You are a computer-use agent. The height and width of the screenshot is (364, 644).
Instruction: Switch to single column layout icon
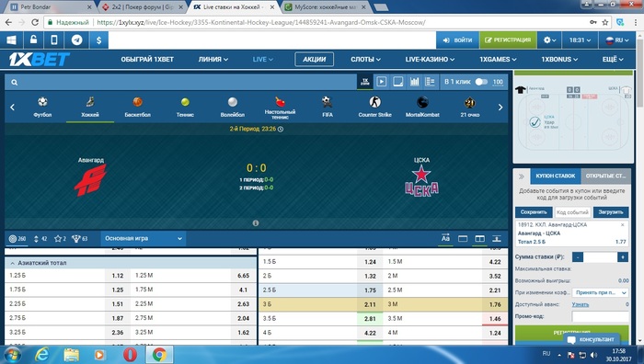tap(463, 238)
